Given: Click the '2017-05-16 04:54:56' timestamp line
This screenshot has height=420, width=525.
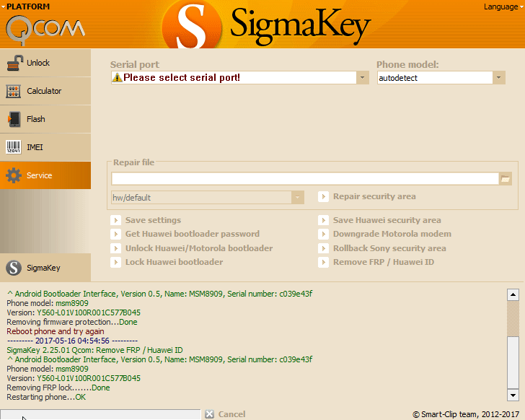Looking at the screenshot, I should (72, 341).
